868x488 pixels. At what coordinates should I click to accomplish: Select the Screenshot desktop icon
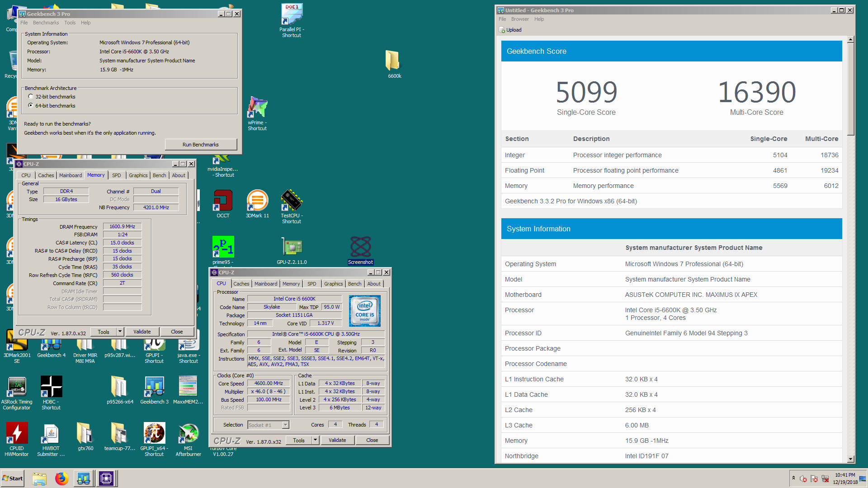(360, 250)
